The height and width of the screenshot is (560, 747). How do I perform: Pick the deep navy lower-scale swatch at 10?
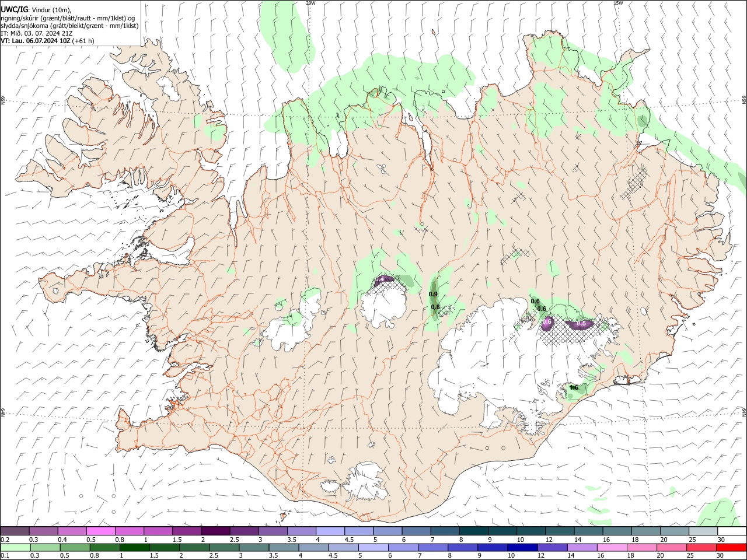pyautogui.click(x=522, y=548)
